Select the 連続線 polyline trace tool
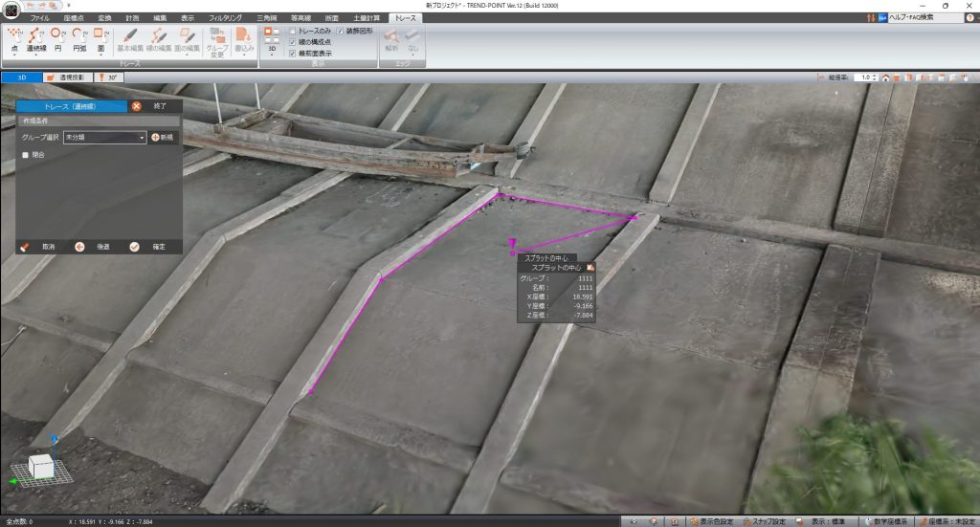This screenshot has width=980, height=527. pos(37,39)
